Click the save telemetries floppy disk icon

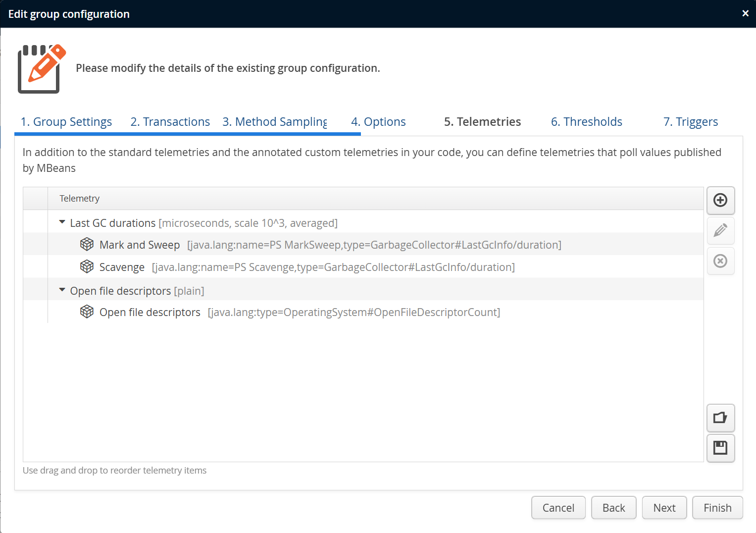720,448
